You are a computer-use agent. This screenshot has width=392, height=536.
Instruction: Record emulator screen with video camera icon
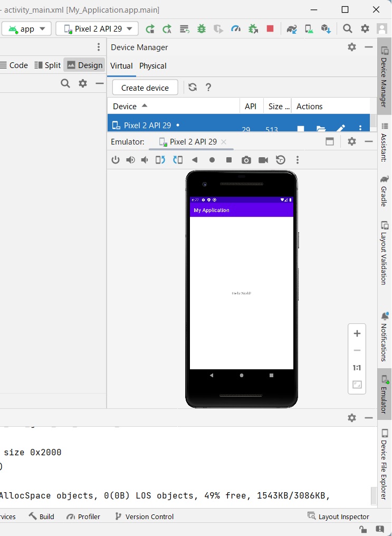pos(263,160)
